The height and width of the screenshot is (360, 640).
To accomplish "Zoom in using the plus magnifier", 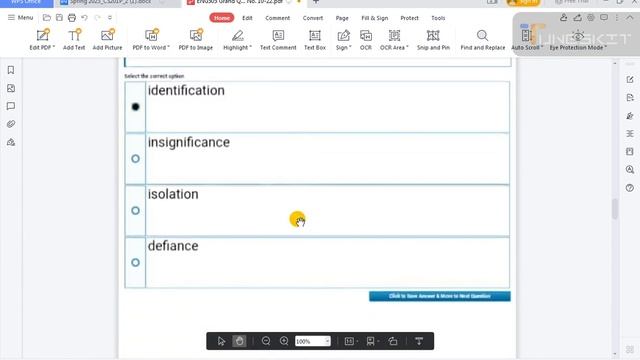I will (x=284, y=341).
